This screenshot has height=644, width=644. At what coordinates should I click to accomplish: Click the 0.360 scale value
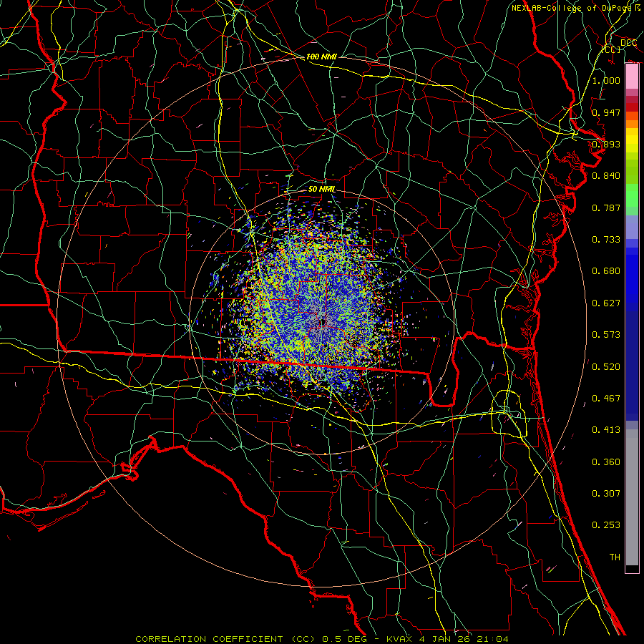(x=606, y=462)
